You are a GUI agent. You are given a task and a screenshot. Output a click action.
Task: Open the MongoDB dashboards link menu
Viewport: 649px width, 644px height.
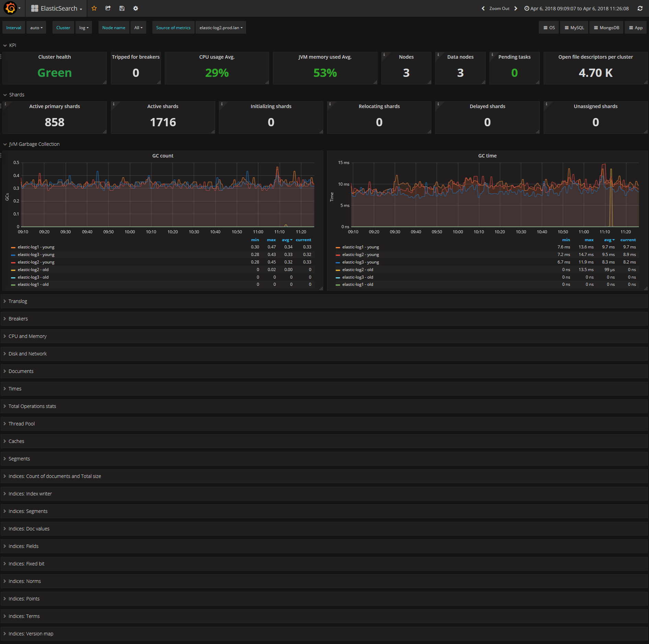606,28
